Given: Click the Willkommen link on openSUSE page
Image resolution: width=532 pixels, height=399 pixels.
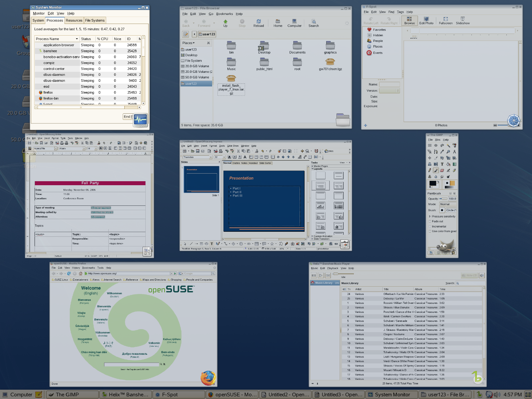Looking at the screenshot, I should (x=114, y=293).
